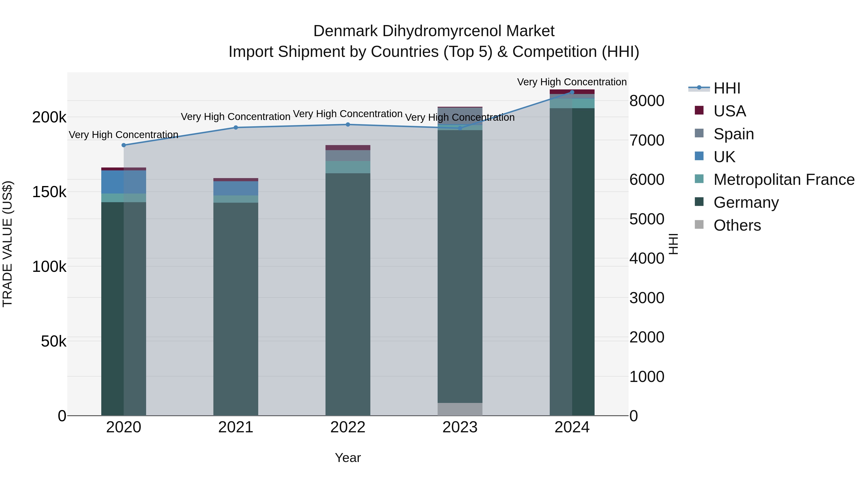
Task: Toggle the Others legend label
Action: pyautogui.click(x=737, y=225)
